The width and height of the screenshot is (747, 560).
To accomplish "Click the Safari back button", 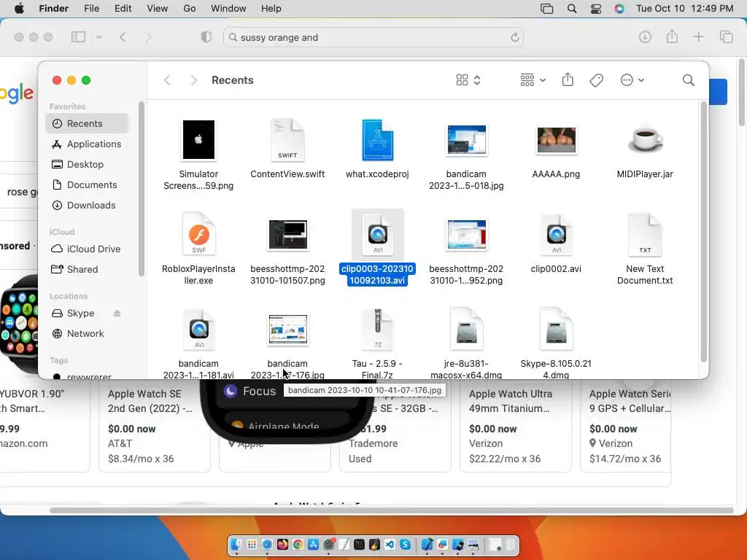I will [x=123, y=37].
